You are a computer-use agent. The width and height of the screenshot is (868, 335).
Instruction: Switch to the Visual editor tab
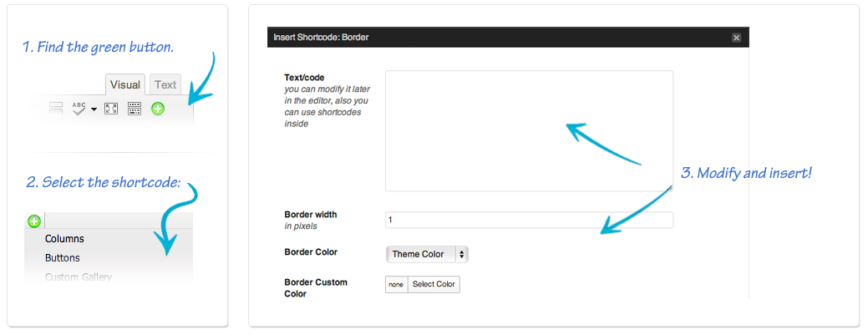125,84
